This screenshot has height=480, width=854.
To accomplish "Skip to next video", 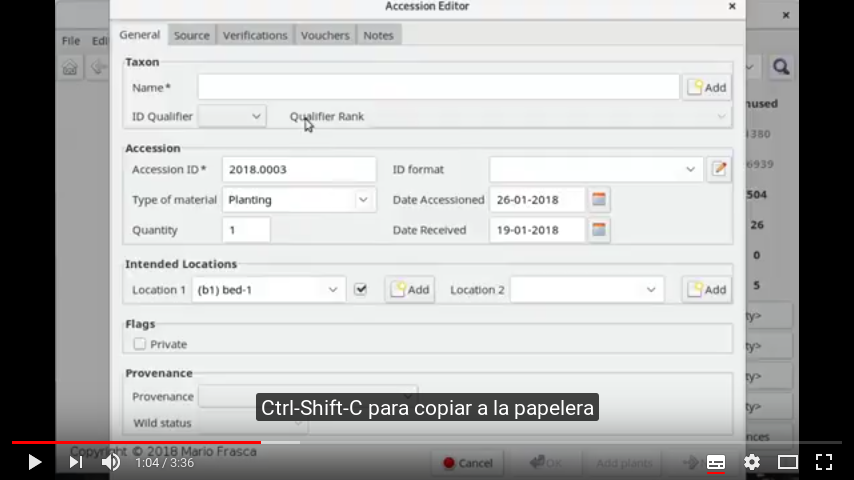I will (76, 463).
